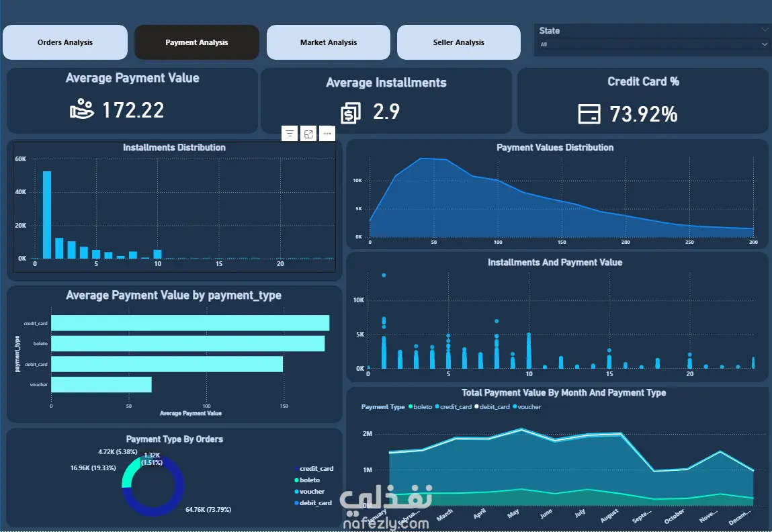Select the Payment Analysis button

point(197,42)
